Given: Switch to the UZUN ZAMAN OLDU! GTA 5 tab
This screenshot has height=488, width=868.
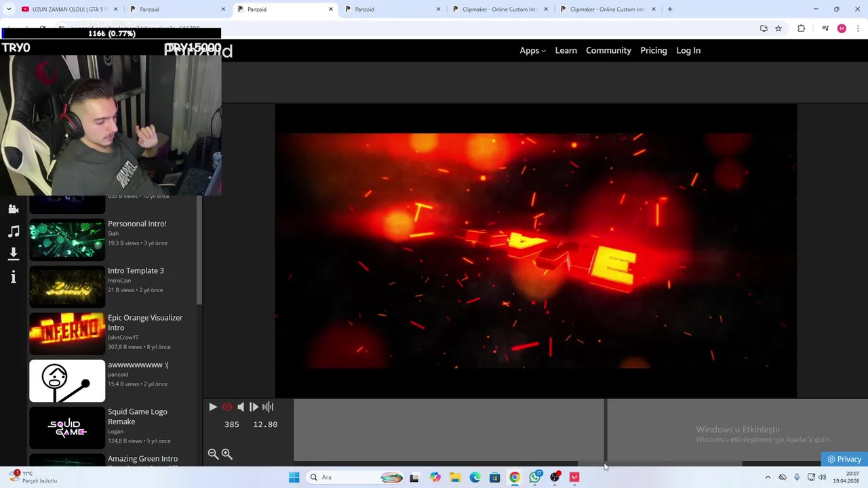Looking at the screenshot, I should [70, 9].
